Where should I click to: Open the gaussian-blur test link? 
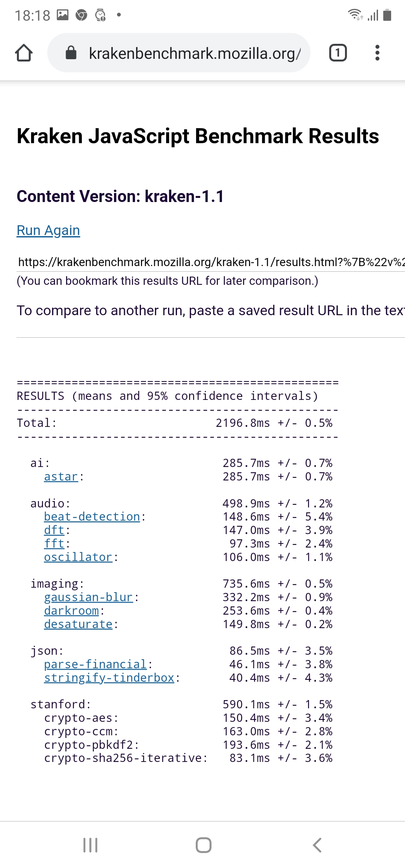click(x=88, y=597)
